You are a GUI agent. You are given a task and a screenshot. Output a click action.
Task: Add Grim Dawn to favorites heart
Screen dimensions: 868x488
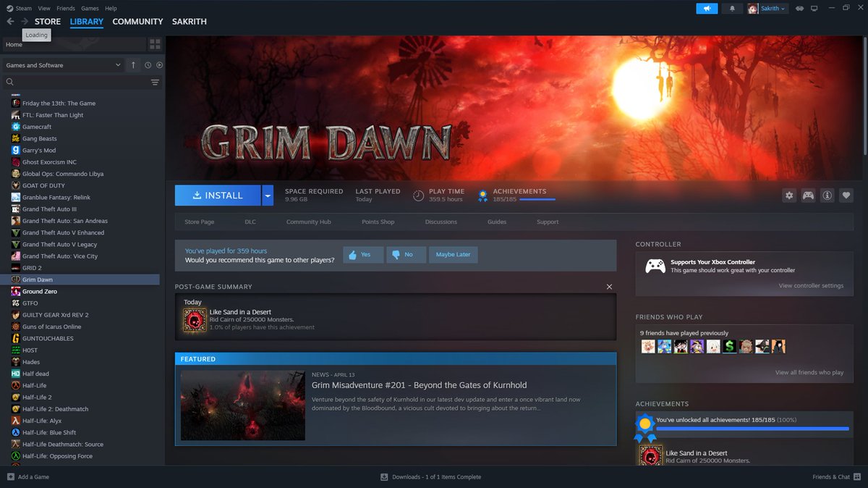846,195
